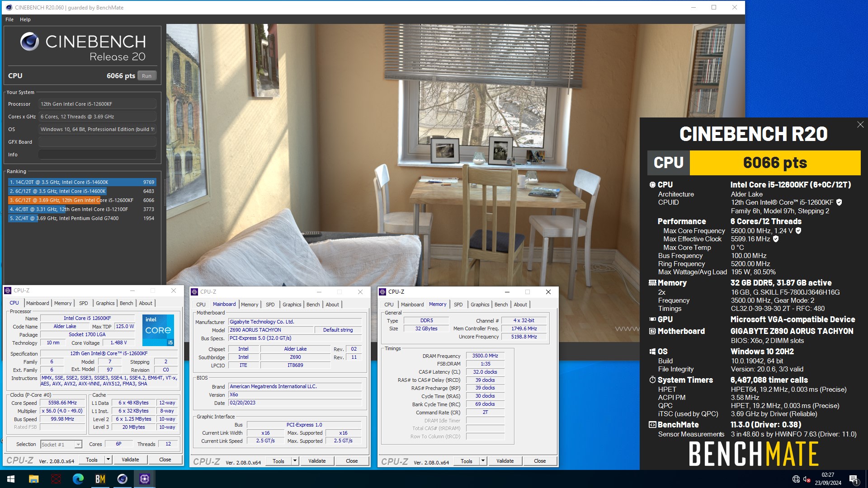Viewport: 868px width, 488px height.
Task: Open the notification center icon
Action: (x=854, y=479)
